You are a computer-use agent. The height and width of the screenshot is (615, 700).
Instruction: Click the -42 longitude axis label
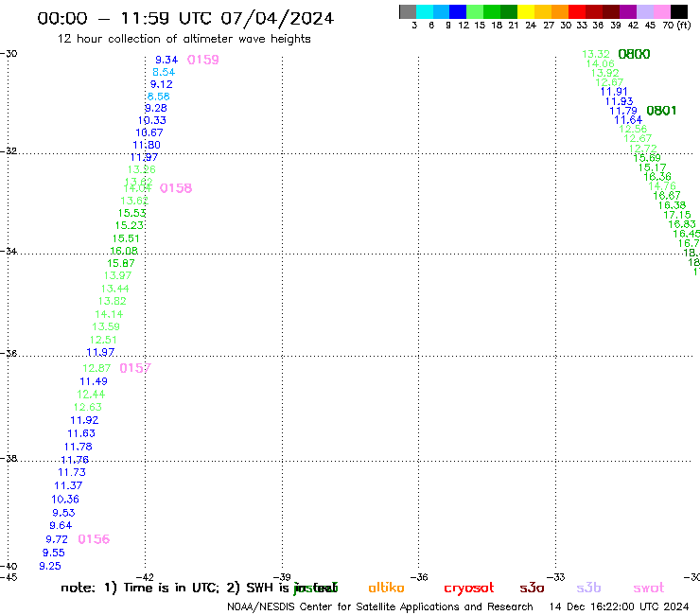[145, 577]
